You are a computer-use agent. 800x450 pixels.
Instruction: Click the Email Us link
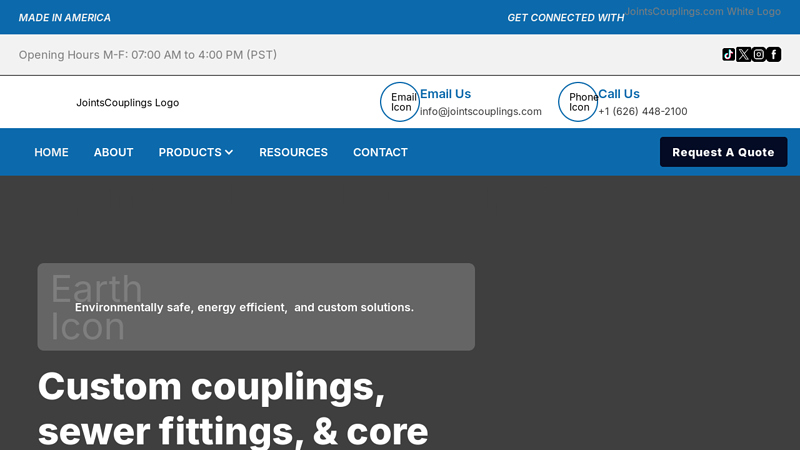pos(445,94)
